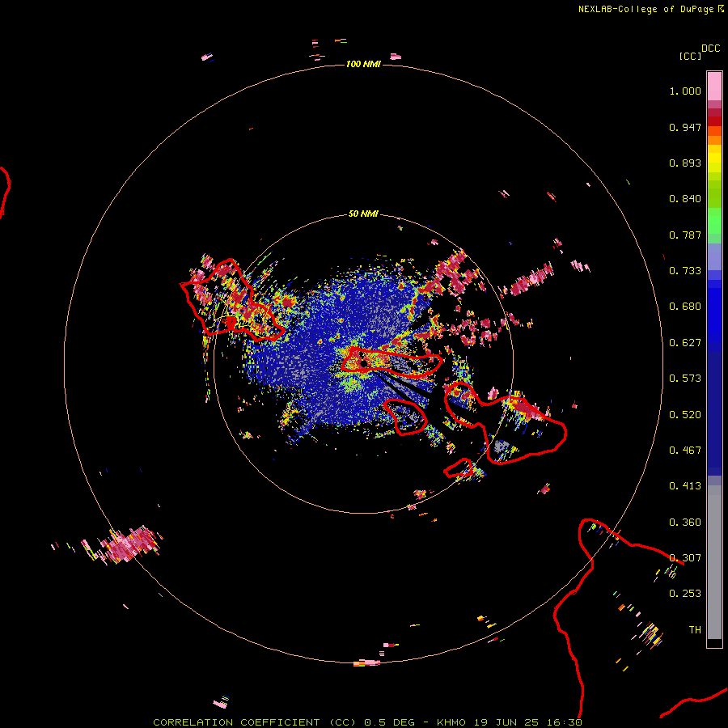Click the 1.000 scale value
Screen dimensions: 728x728
tap(685, 91)
